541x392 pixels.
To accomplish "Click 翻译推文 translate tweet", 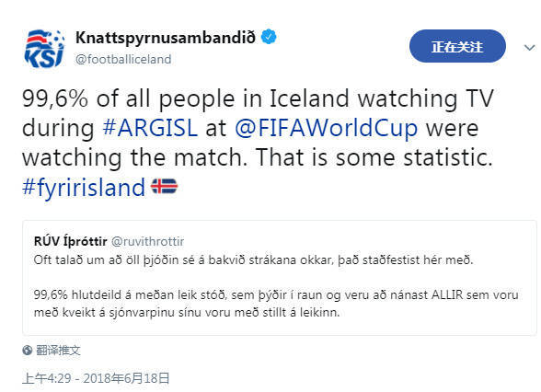I will 58,351.
